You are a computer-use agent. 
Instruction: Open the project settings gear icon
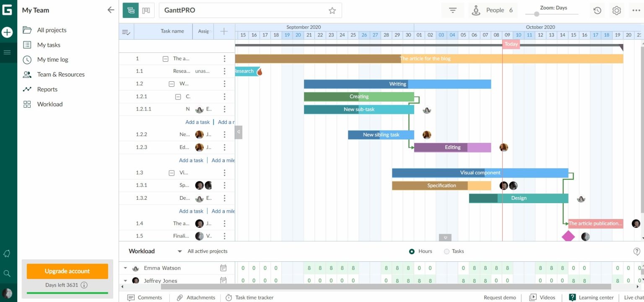coord(616,10)
